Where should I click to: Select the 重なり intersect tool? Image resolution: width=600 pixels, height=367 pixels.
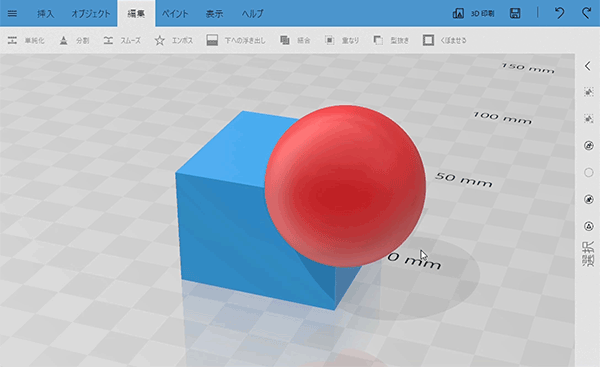click(x=342, y=40)
